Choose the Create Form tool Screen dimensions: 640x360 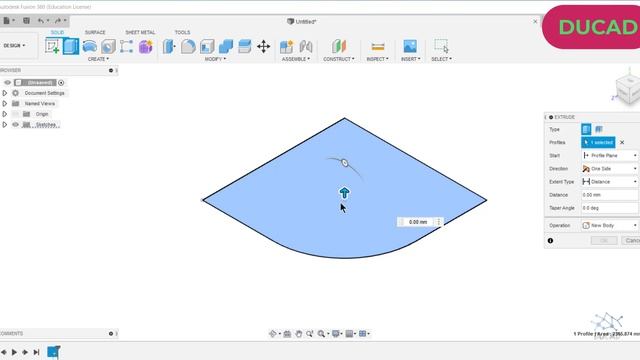(146, 47)
